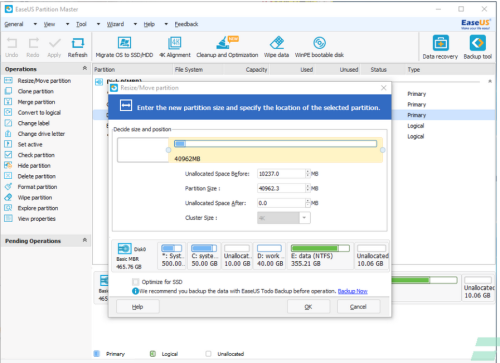The image size is (500, 363).
Task: Follow the Backup Now link
Action: pos(353,291)
